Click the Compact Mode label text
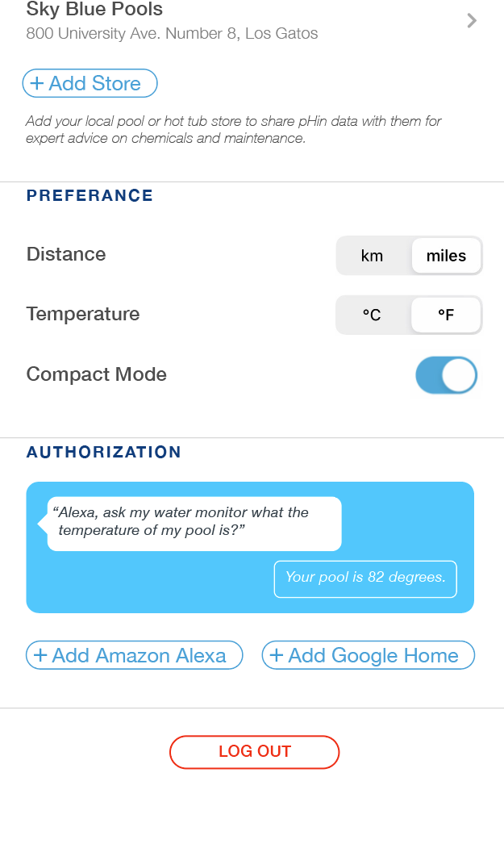The width and height of the screenshot is (504, 848). pos(97,374)
